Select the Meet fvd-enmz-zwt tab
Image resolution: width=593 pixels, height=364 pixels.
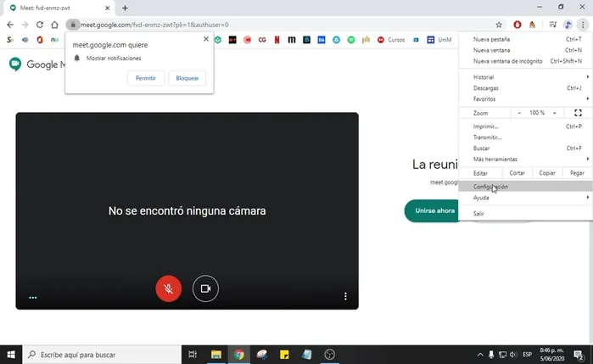point(59,8)
